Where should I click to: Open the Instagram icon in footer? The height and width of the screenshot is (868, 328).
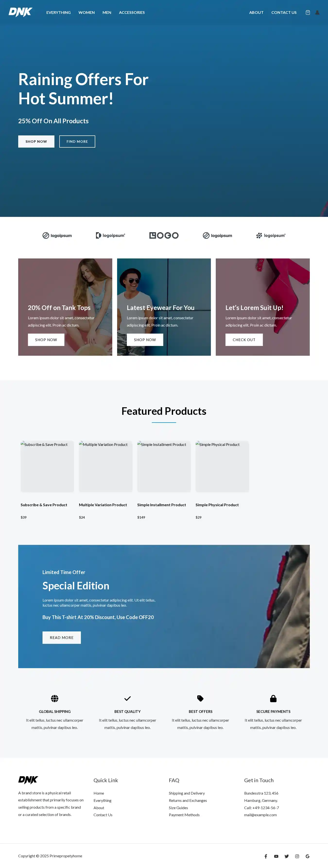[x=297, y=856]
